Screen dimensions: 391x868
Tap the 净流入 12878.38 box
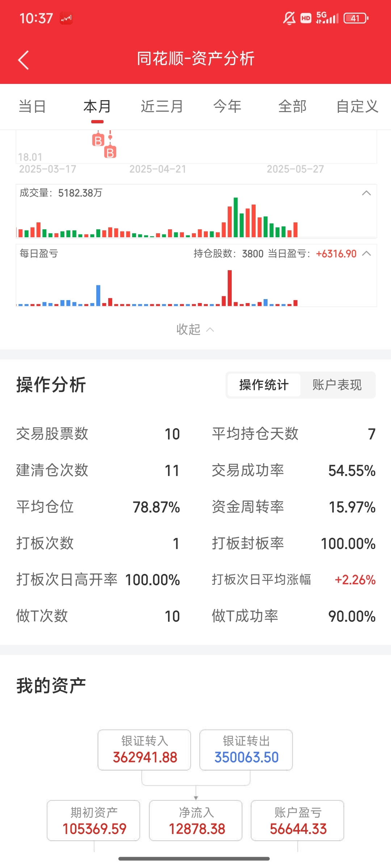(x=195, y=821)
